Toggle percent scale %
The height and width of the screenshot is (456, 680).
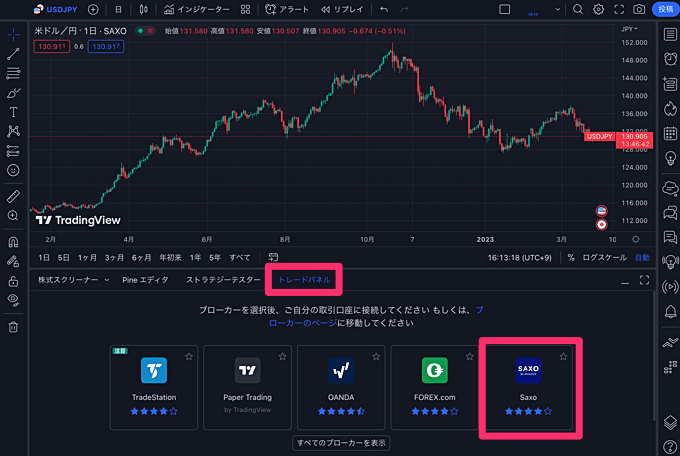coord(571,258)
